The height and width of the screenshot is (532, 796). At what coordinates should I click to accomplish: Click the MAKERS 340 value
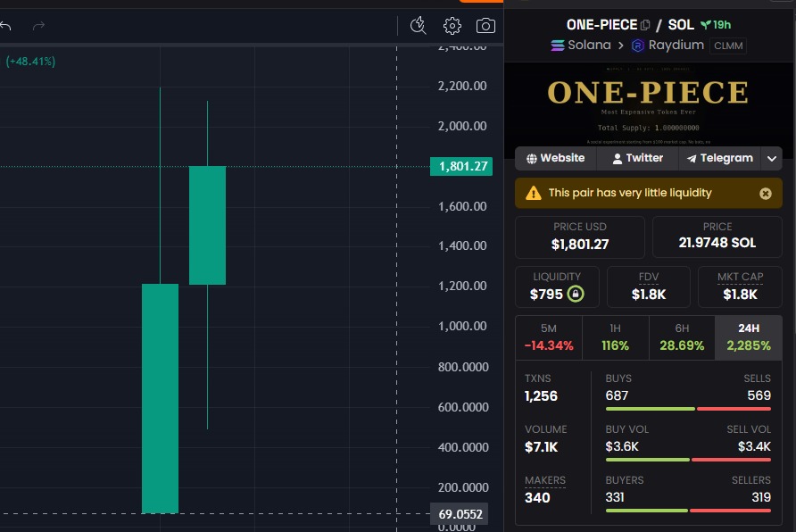click(537, 497)
